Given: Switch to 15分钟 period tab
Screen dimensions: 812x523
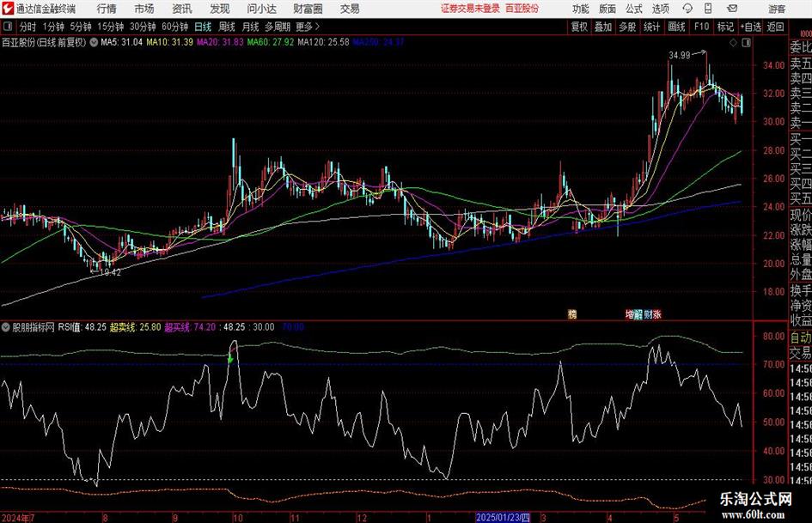Looking at the screenshot, I should 110,27.
